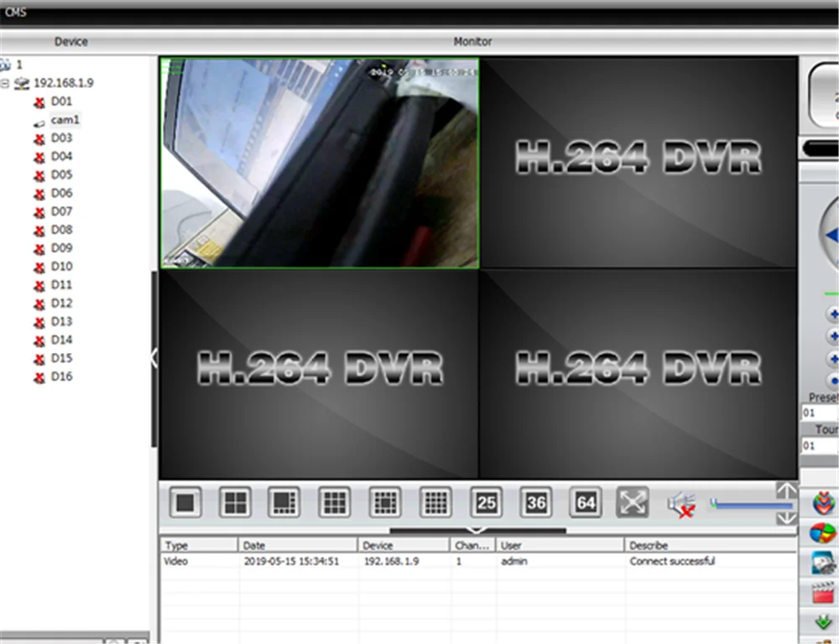Image resolution: width=839 pixels, height=644 pixels.
Task: Select the 192.168.1.9 device node
Action: click(64, 83)
